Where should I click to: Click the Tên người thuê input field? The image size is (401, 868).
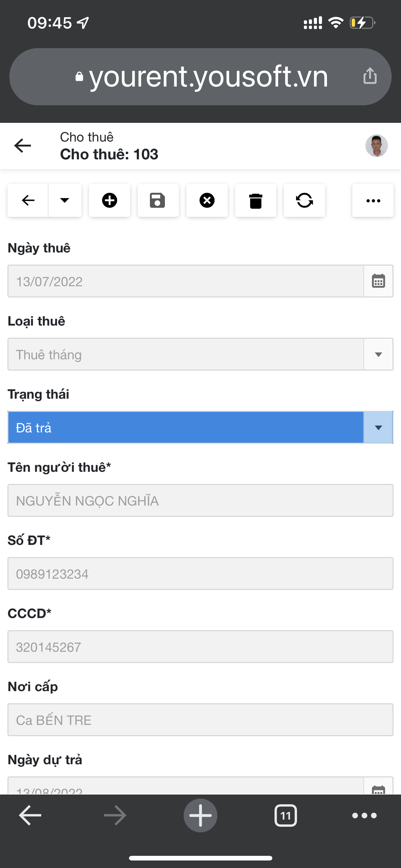point(200,500)
